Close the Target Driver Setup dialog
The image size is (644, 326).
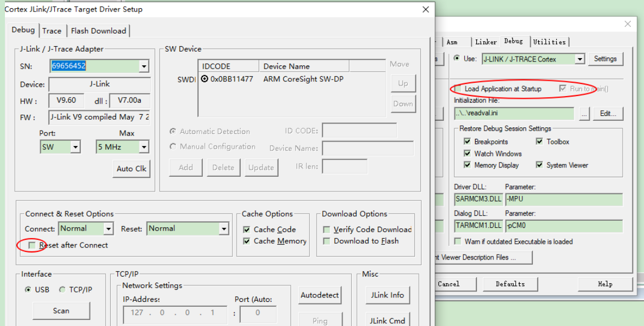pos(426,9)
